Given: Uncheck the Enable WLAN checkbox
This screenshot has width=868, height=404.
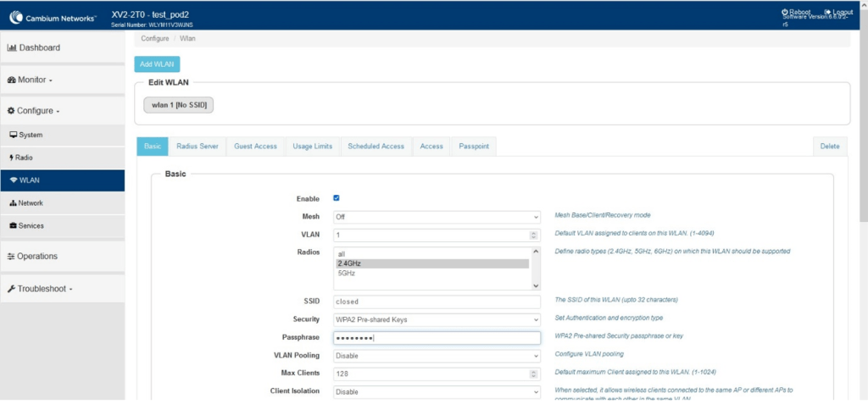Looking at the screenshot, I should click(337, 198).
